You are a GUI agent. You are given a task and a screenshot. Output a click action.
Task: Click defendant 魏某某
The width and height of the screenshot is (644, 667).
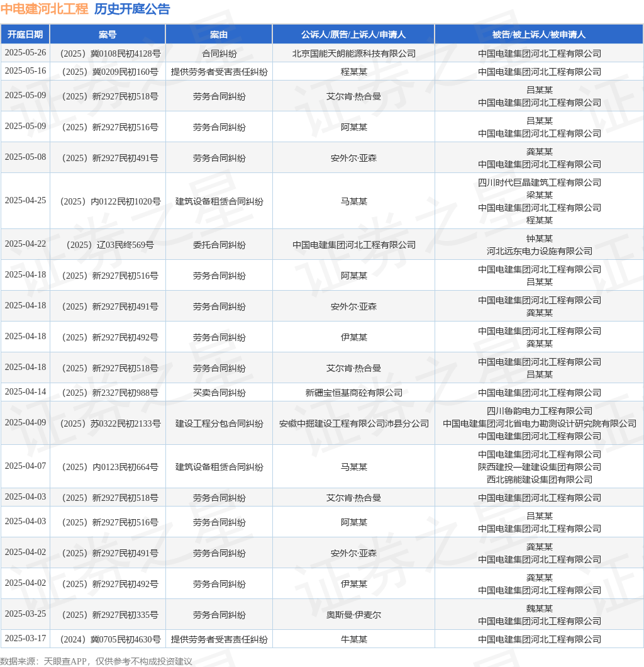540,608
